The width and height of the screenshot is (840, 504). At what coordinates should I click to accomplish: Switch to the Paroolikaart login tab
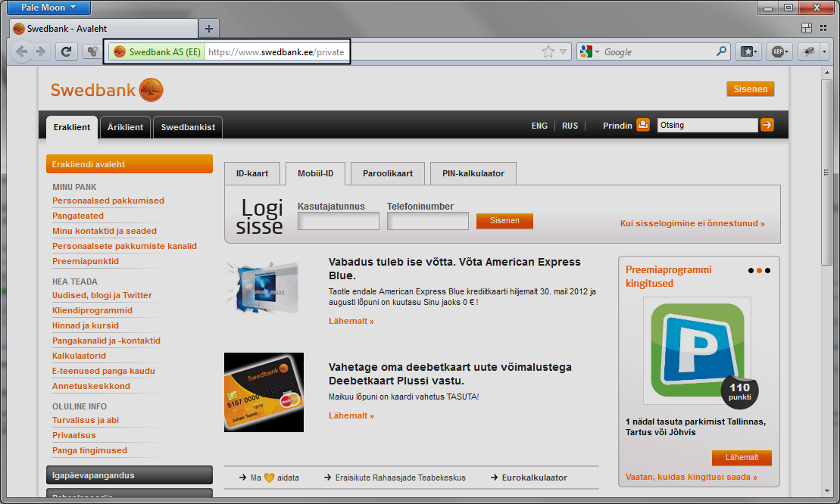388,173
